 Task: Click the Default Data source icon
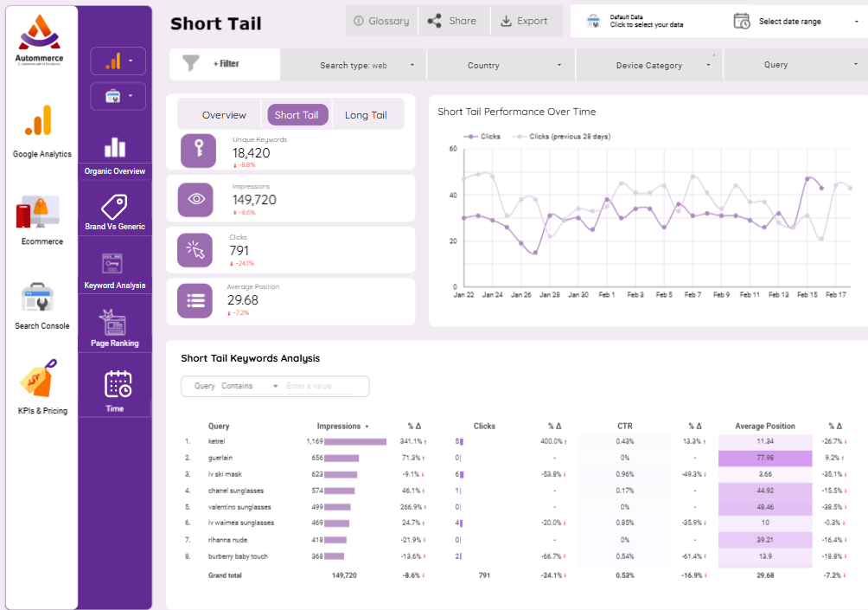[593, 21]
